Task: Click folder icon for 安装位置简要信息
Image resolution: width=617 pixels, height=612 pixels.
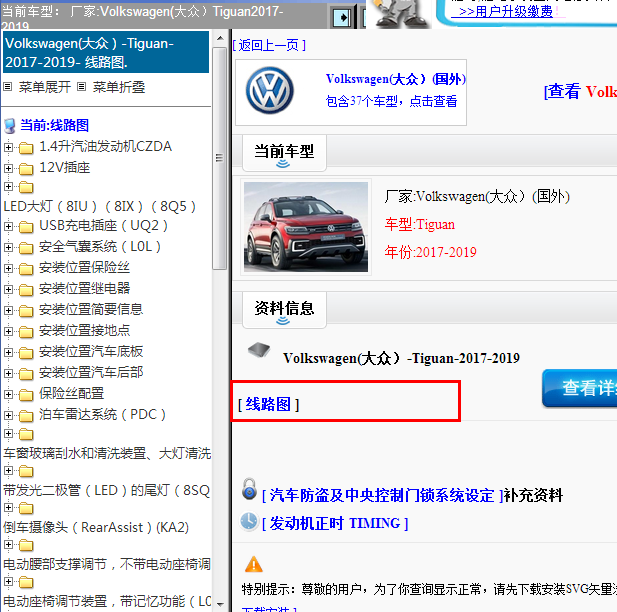Action: pos(26,311)
